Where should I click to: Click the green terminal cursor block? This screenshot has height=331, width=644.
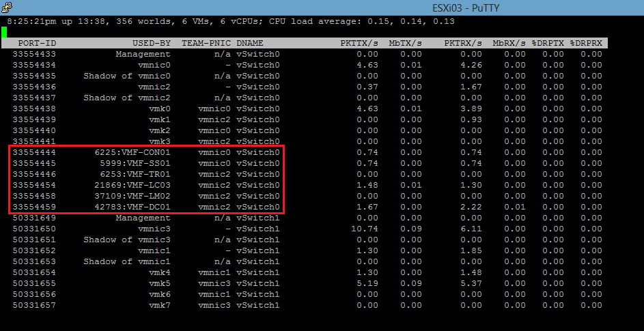5,31
